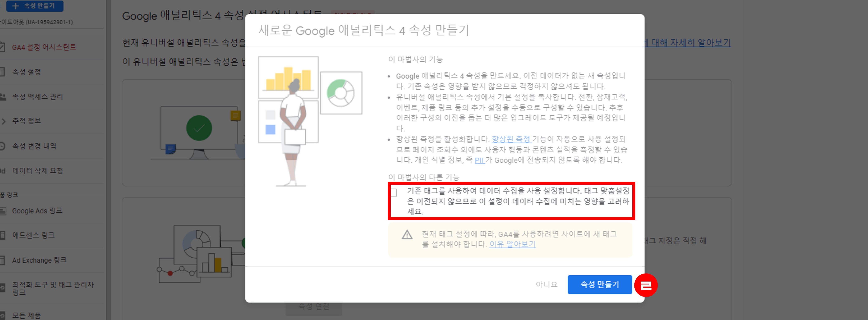Click the icon beside 모든 제품
The image size is (868, 320).
(x=2, y=316)
